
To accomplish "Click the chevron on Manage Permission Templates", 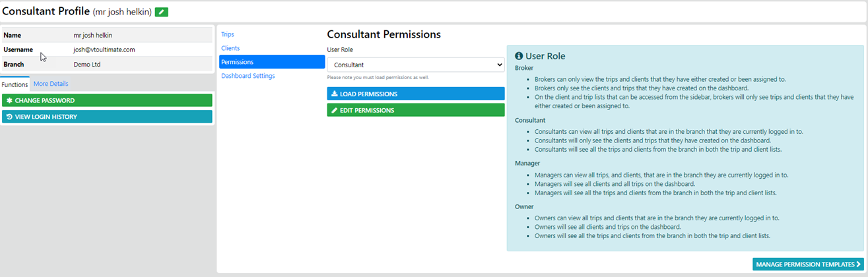I will point(858,264).
